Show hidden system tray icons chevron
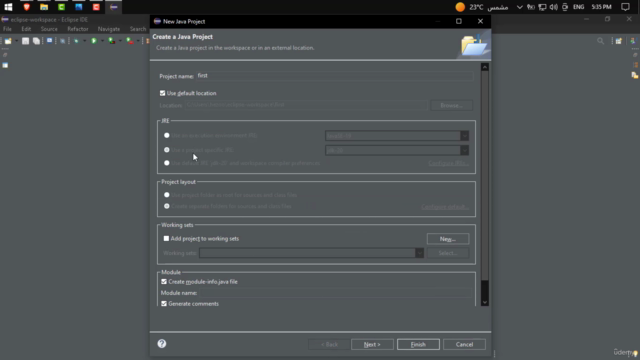This screenshot has width=640, height=360. (x=519, y=7)
